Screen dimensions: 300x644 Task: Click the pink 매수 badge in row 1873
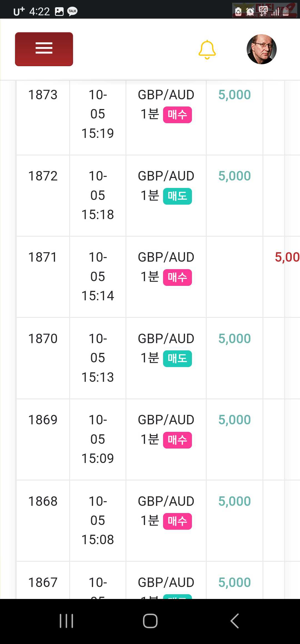click(177, 115)
